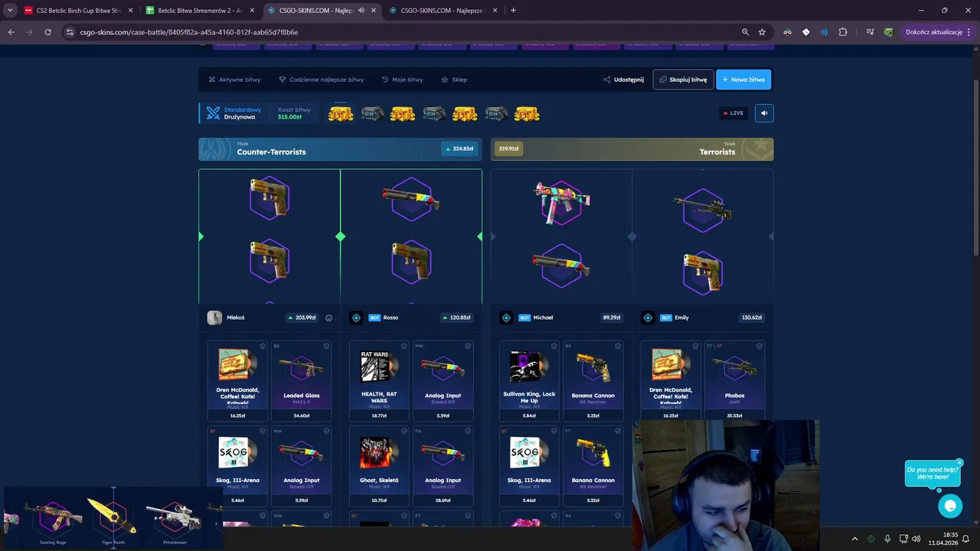Click Mlekoś total value 203.99zł
This screenshot has height=551, width=980.
[x=302, y=318]
